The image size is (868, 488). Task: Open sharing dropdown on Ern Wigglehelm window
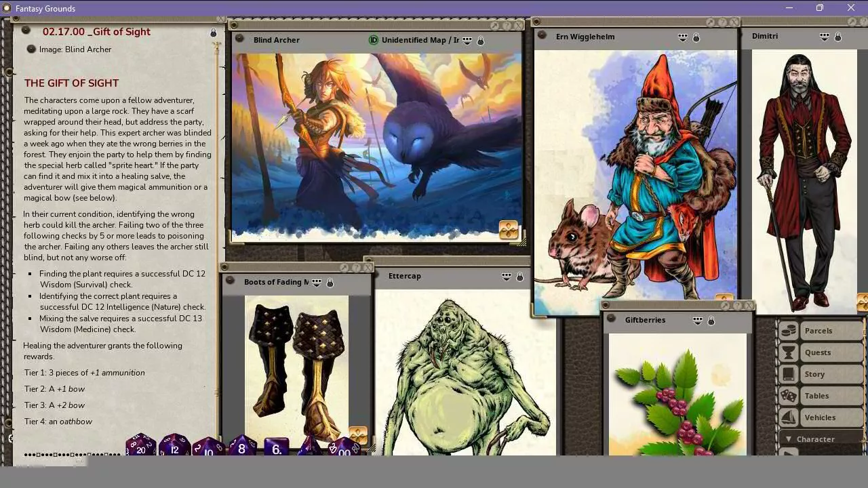point(683,37)
